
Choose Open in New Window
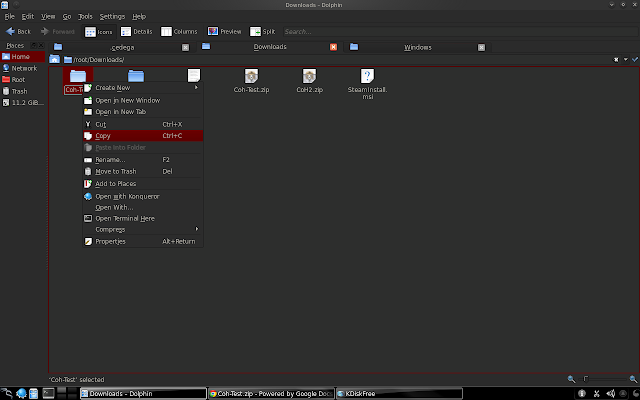point(143,100)
